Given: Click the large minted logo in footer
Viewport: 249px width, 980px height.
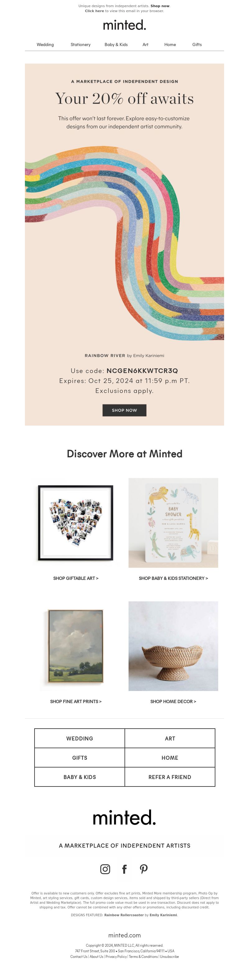Looking at the screenshot, I should pos(125,818).
